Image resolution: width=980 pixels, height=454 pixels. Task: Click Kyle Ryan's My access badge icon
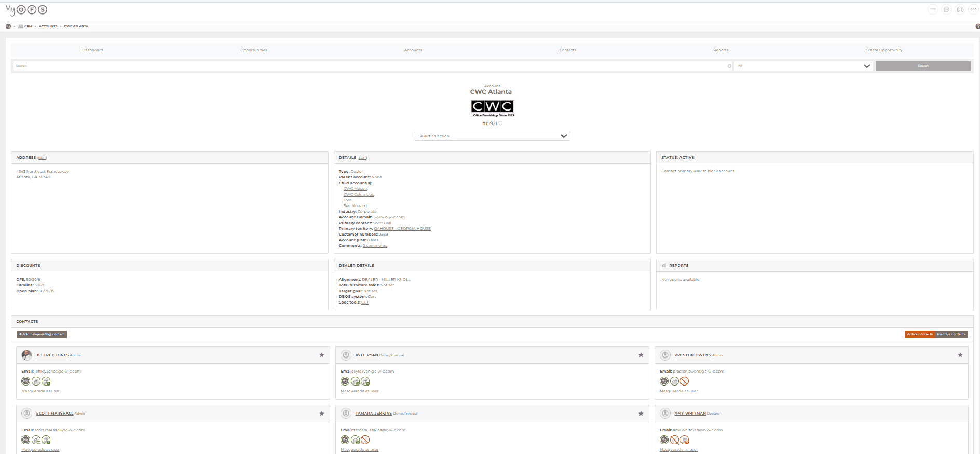[345, 381]
